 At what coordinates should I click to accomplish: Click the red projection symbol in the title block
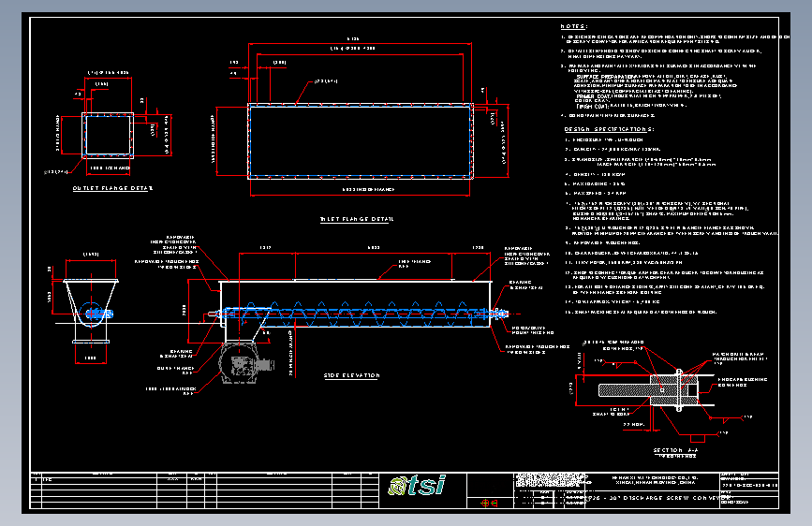(489, 503)
